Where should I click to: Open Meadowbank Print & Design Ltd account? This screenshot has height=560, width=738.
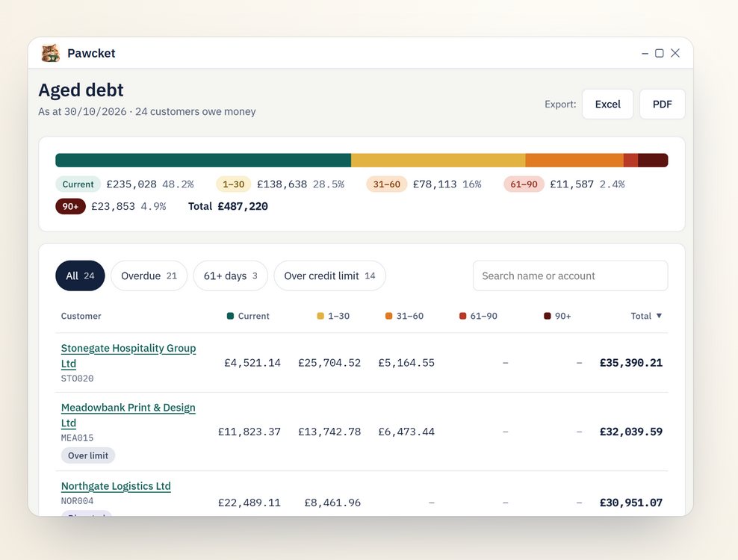(x=128, y=415)
